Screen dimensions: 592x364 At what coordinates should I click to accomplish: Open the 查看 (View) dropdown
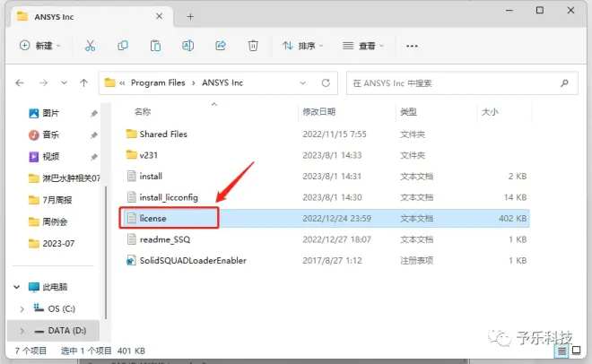(363, 46)
